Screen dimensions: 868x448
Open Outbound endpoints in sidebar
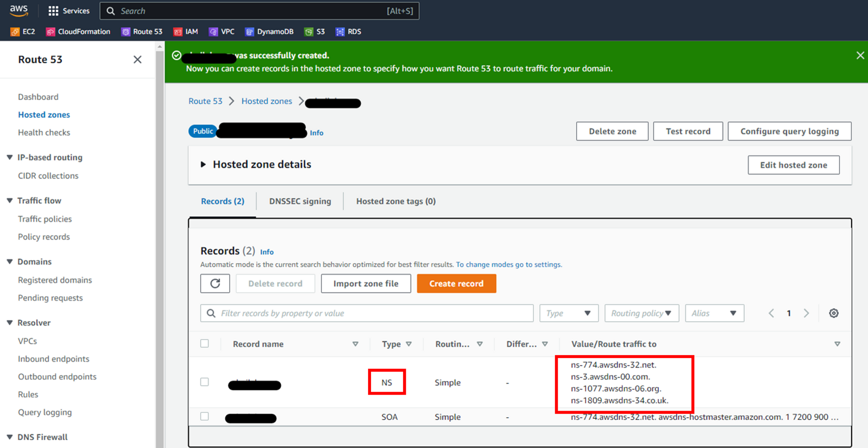[x=57, y=377]
